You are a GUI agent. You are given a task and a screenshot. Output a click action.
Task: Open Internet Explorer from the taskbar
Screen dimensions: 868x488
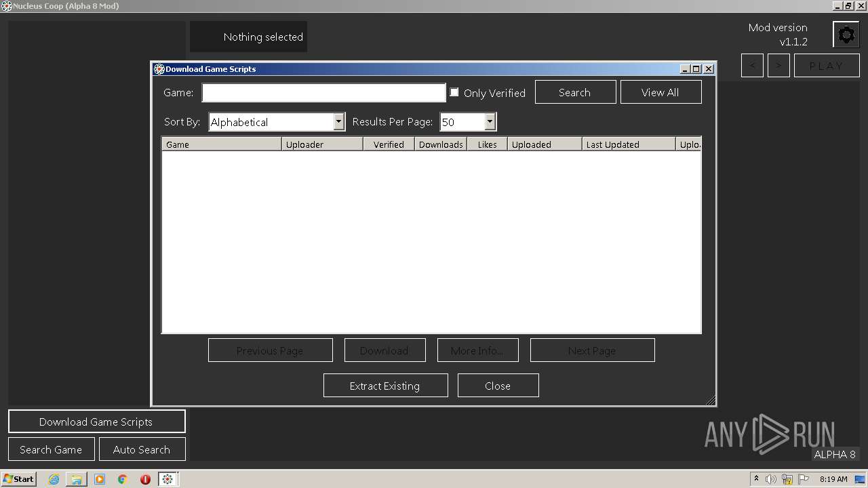(x=54, y=479)
